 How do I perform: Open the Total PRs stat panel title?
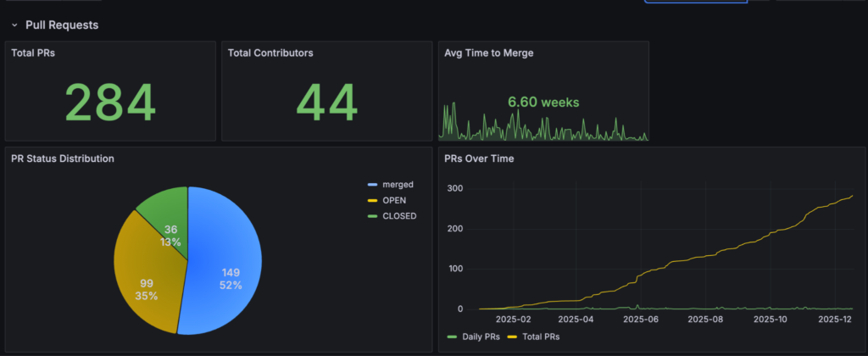(x=35, y=53)
